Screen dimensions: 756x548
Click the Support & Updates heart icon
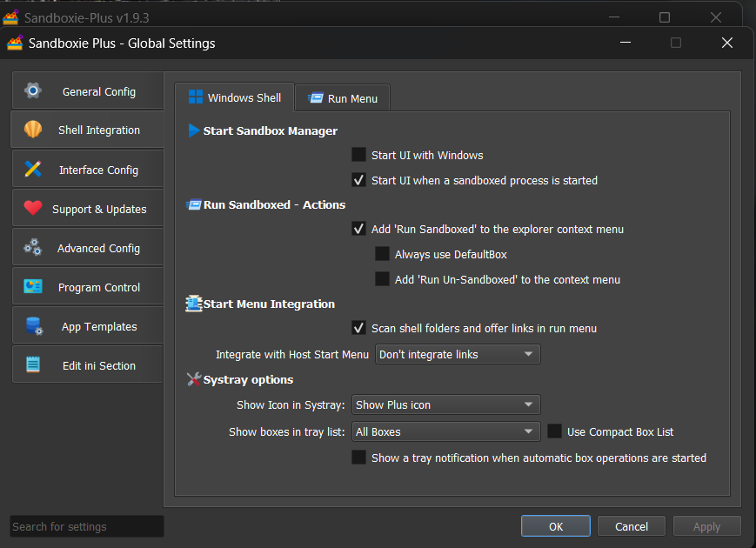pos(33,209)
